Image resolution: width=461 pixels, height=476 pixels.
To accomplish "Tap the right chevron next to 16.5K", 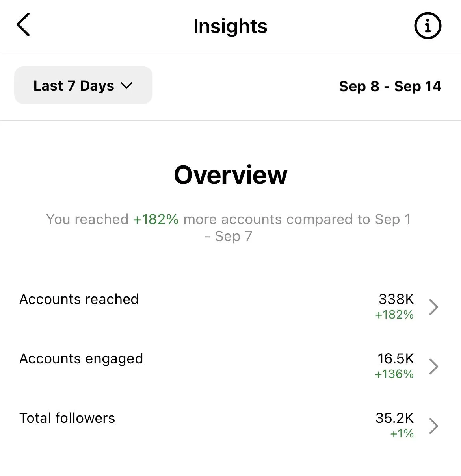I will coord(433,367).
